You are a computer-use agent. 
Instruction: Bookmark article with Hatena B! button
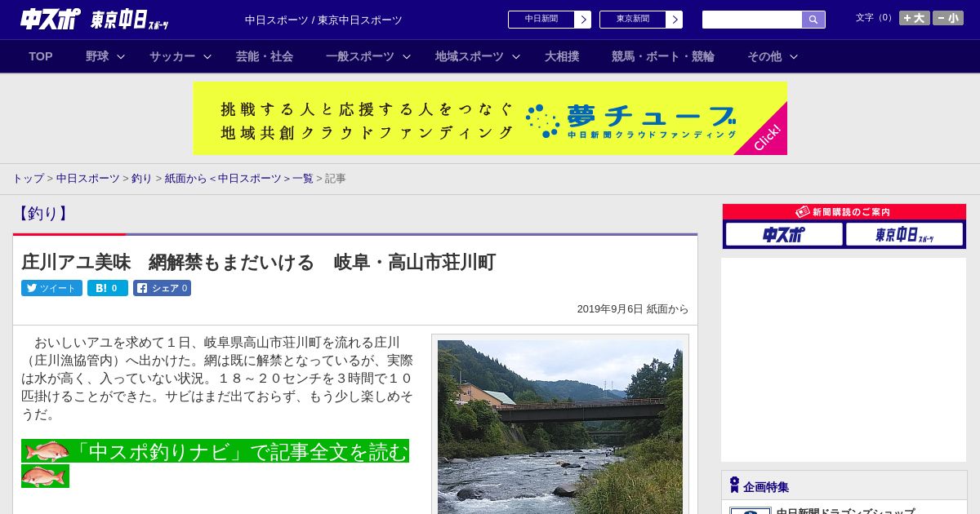(x=108, y=288)
